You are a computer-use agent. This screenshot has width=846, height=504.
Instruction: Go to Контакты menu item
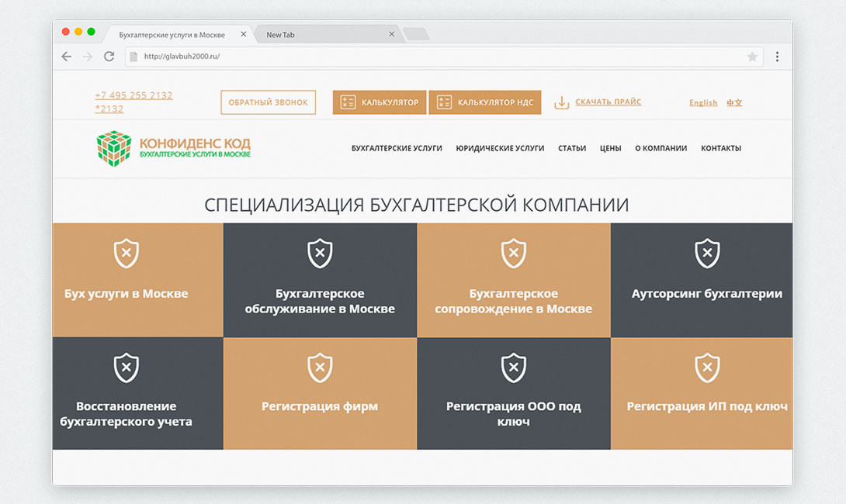point(721,148)
